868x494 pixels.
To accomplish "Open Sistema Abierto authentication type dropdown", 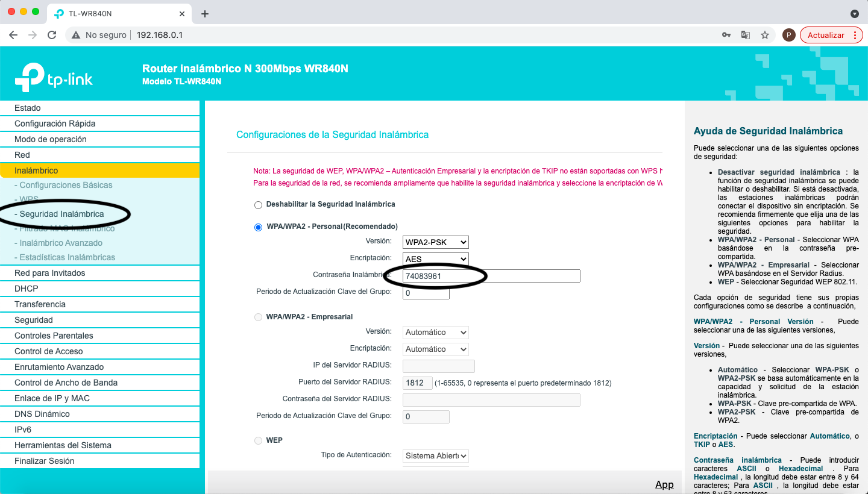I will click(435, 455).
